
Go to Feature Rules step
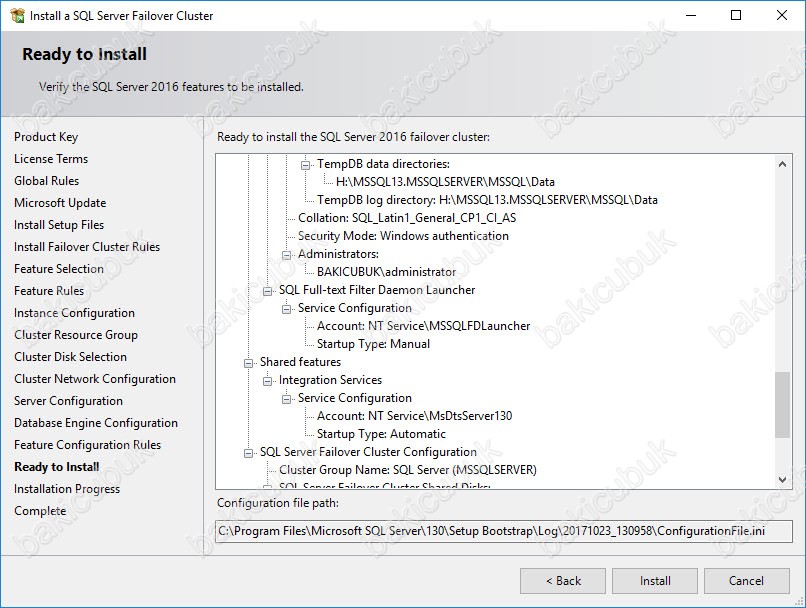[x=49, y=291]
